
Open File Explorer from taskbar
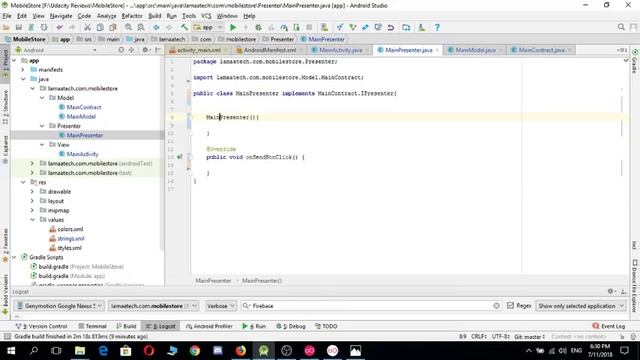80,351
